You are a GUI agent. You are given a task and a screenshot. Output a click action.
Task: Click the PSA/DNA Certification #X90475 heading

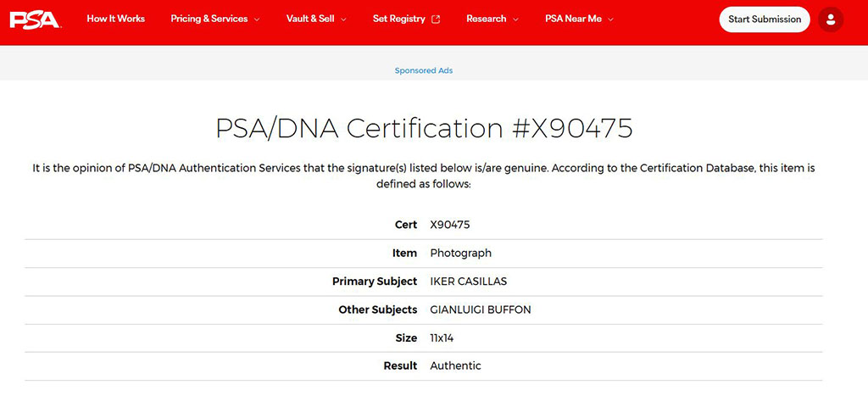[x=424, y=128]
